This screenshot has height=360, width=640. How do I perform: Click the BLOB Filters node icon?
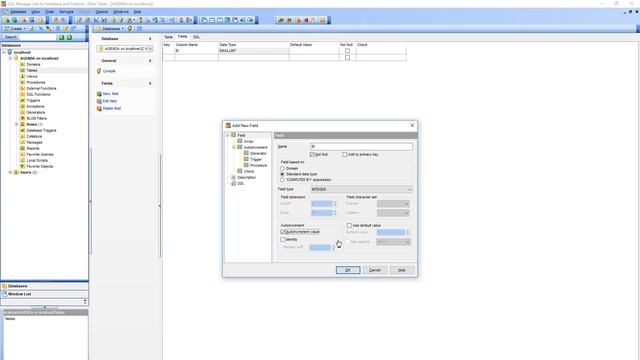pyautogui.click(x=23, y=118)
